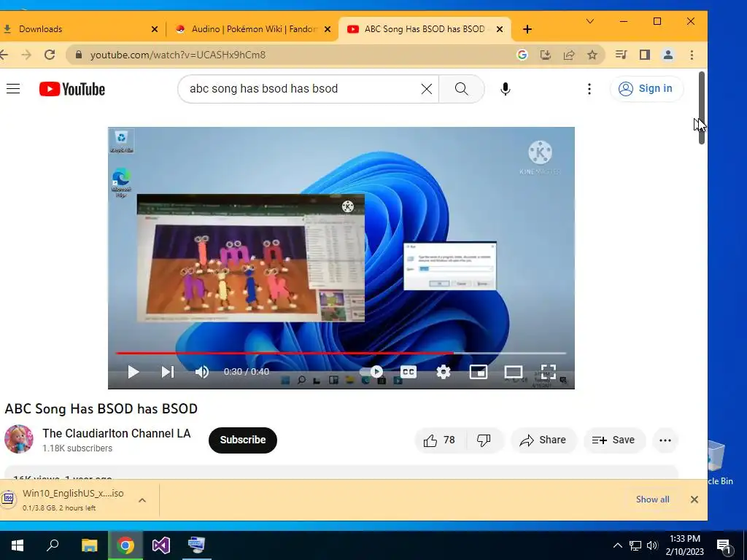The width and height of the screenshot is (747, 560).
Task: Click the install app icon in address bar
Action: (546, 55)
